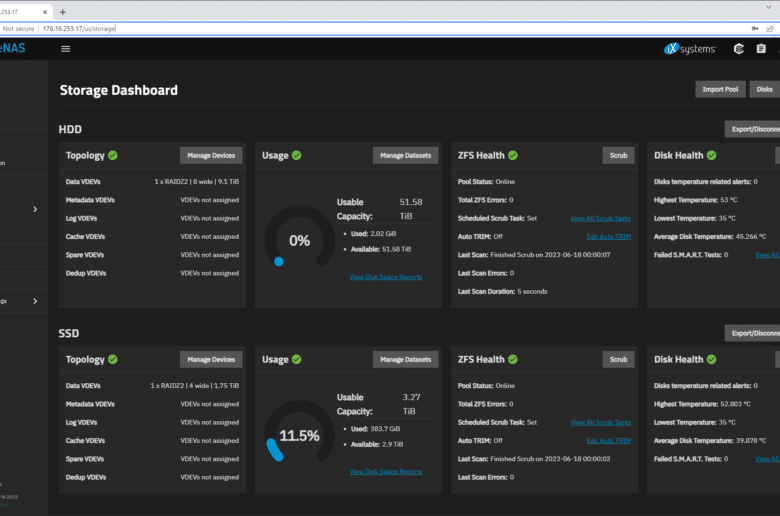This screenshot has width=780, height=516.
Task: Click Import Pool button
Action: 720,89
